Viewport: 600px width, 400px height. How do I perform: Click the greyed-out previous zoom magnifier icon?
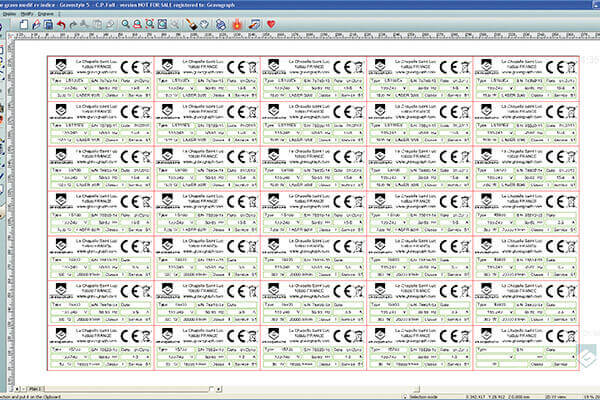(x=175, y=24)
